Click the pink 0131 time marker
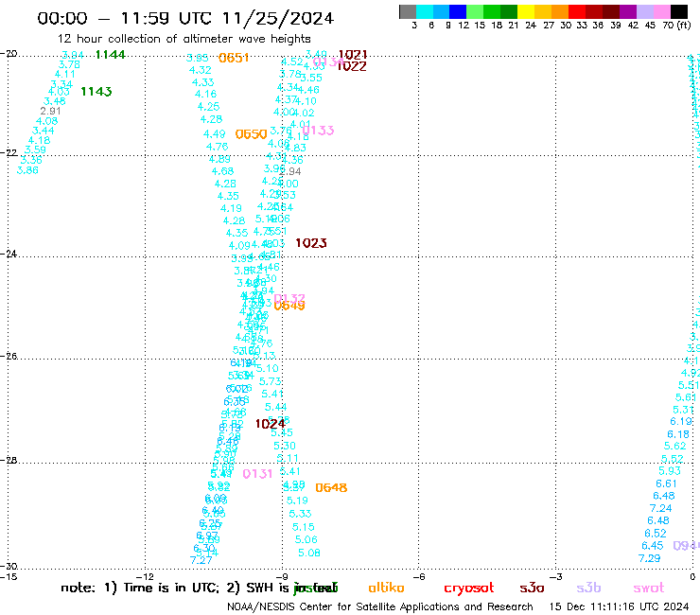 click(x=257, y=474)
